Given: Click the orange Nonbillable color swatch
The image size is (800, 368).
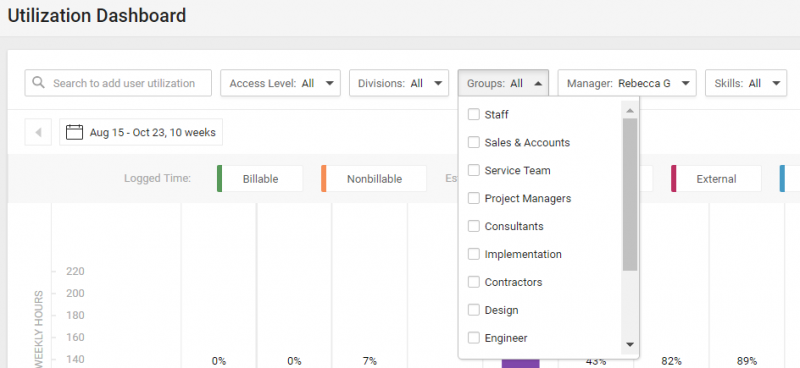Looking at the screenshot, I should 323,179.
